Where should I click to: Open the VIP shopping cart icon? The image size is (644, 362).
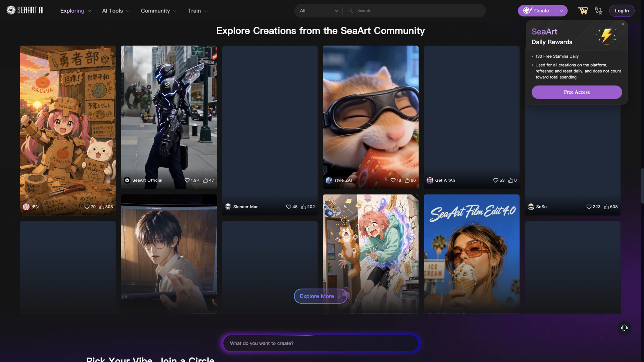583,11
